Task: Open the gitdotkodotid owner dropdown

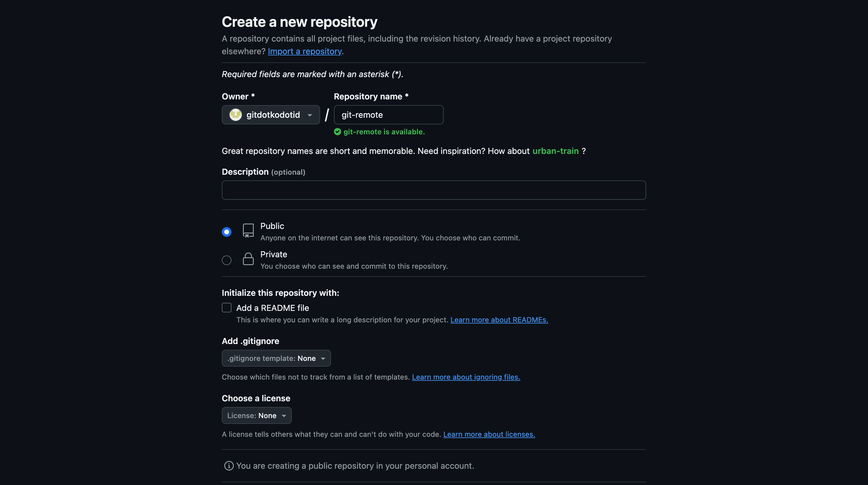Action: click(x=271, y=115)
